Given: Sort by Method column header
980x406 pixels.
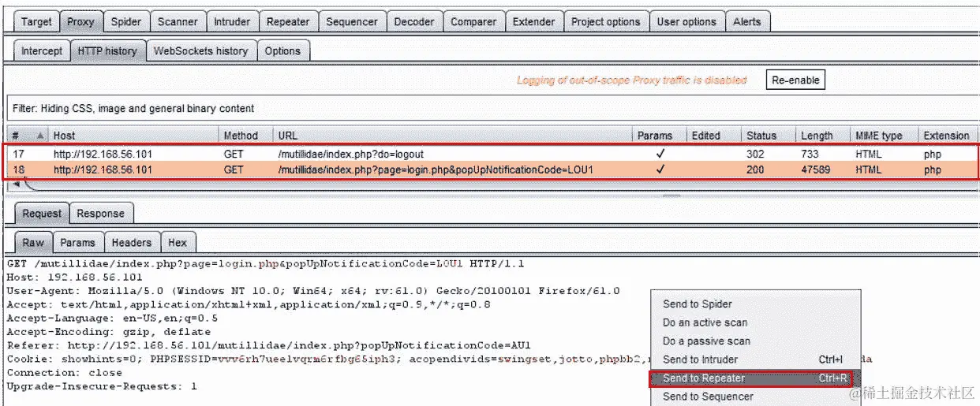Looking at the screenshot, I should pyautogui.click(x=245, y=135).
